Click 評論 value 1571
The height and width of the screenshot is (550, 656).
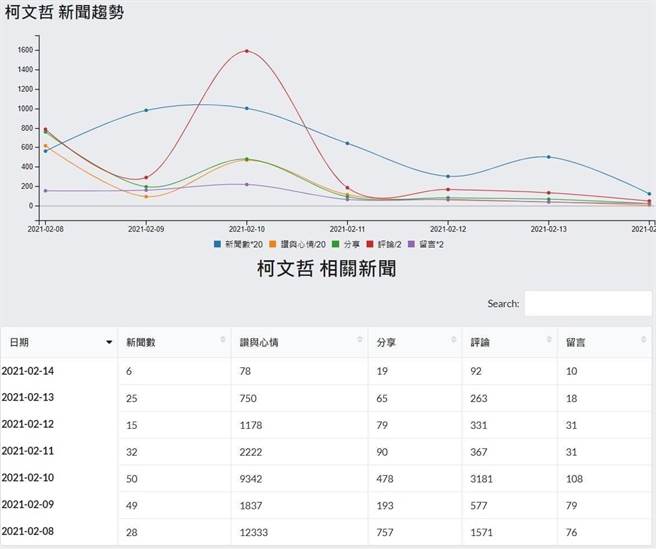tap(481, 532)
